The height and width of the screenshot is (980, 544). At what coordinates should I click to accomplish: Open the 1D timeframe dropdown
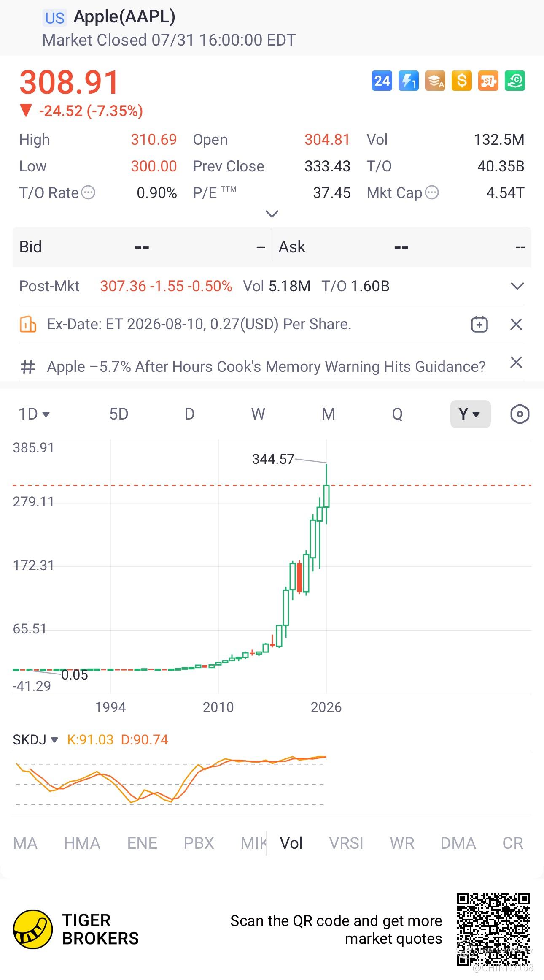(34, 414)
